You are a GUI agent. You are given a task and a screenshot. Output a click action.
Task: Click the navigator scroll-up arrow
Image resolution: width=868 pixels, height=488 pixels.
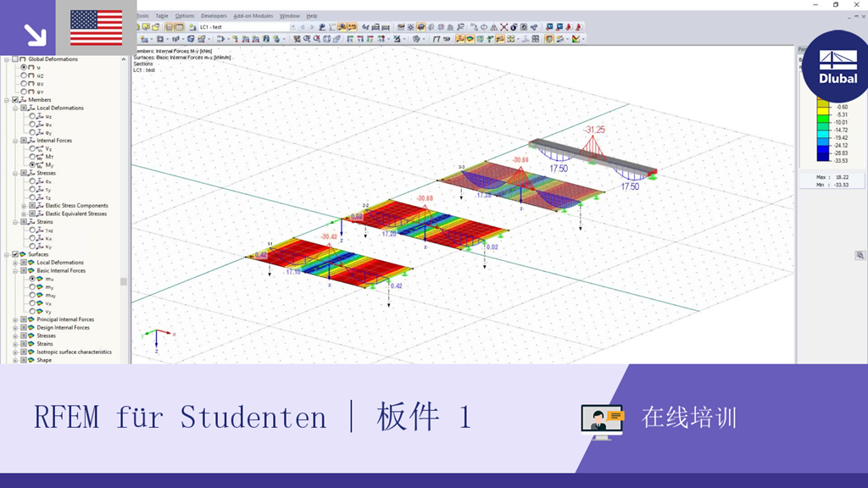(x=124, y=59)
